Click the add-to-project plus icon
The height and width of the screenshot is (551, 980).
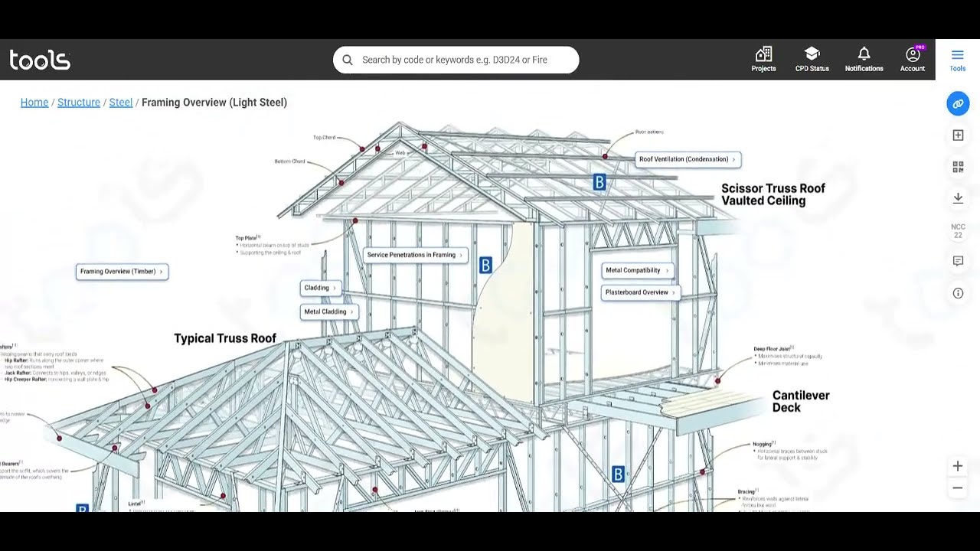[x=958, y=135]
